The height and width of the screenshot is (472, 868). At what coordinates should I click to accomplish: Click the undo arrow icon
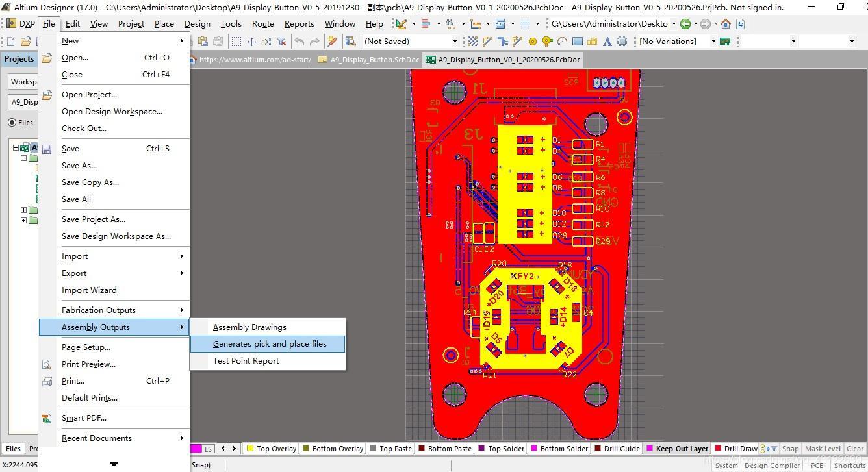point(299,42)
